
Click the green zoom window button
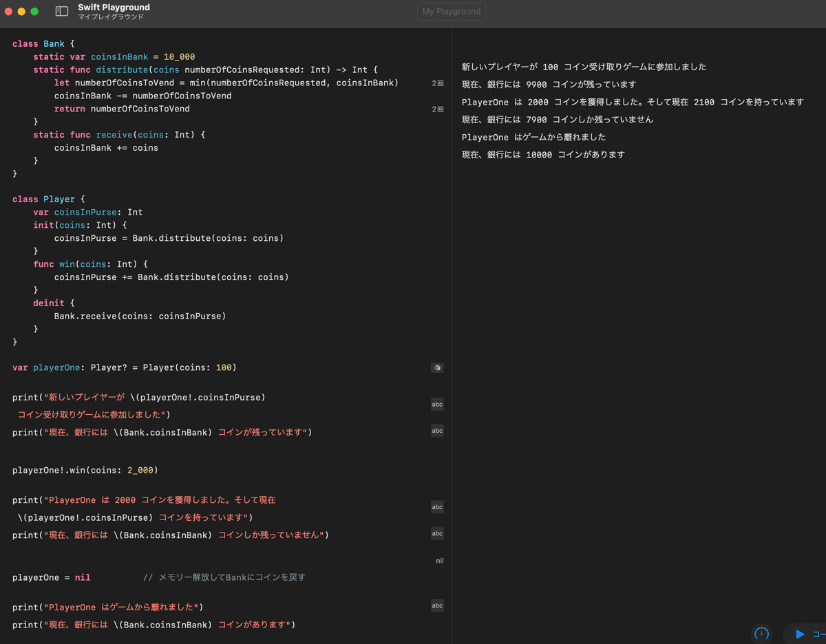click(34, 12)
